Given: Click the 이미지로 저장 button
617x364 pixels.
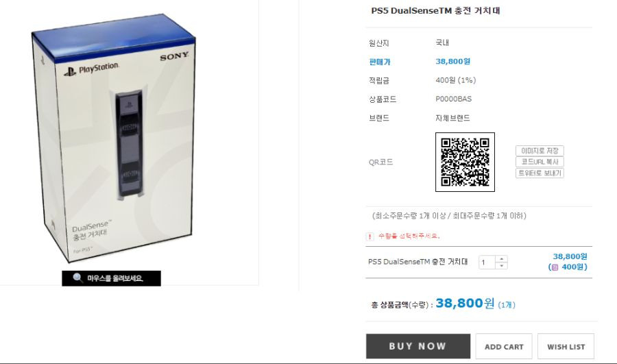Looking at the screenshot, I should point(540,151).
